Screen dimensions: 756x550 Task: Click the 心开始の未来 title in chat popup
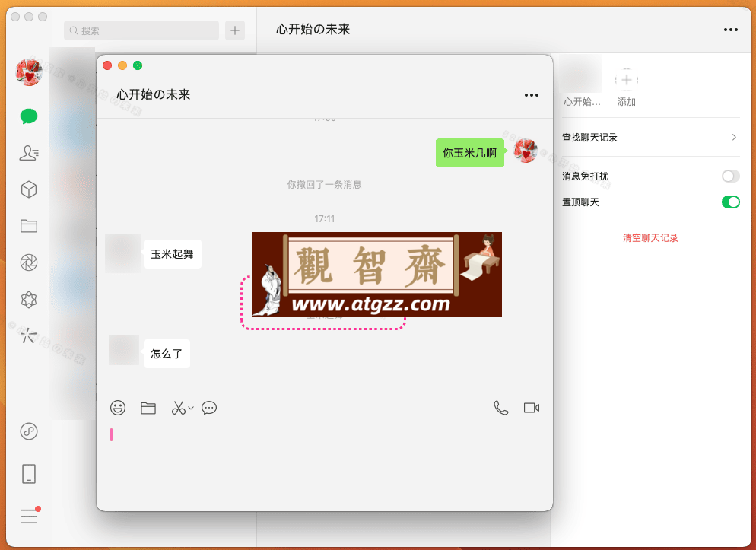[x=154, y=94]
